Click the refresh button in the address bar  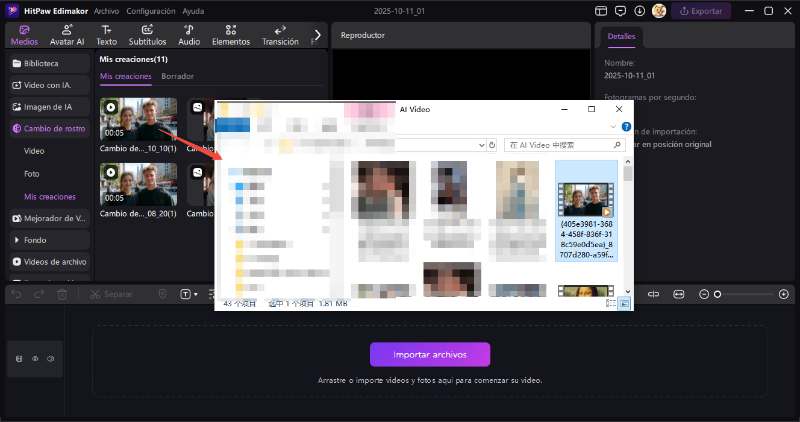click(493, 145)
